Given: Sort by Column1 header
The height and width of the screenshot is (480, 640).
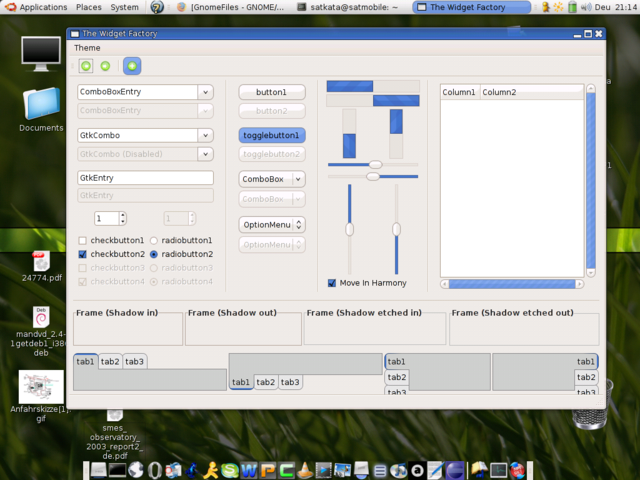Looking at the screenshot, I should pos(460,92).
